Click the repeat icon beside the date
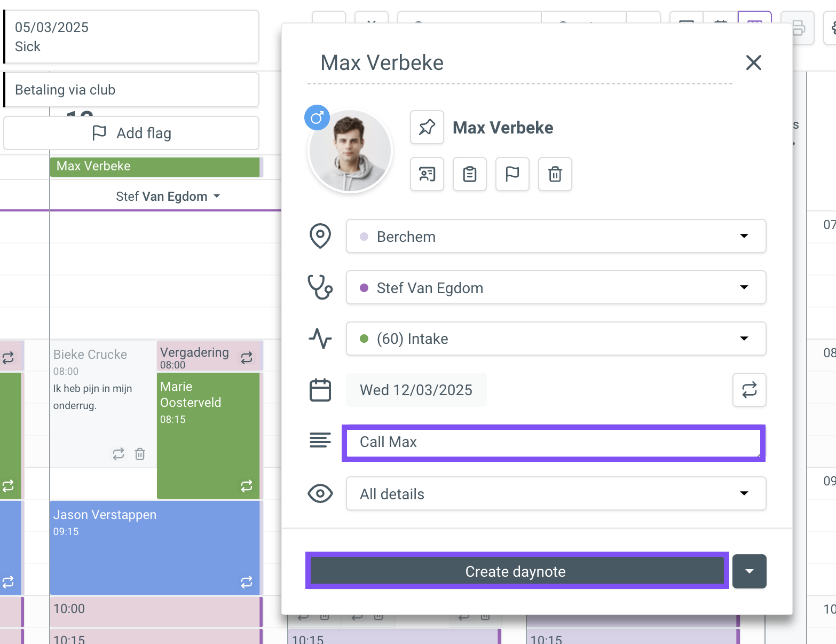The width and height of the screenshot is (836, 644). click(x=750, y=390)
